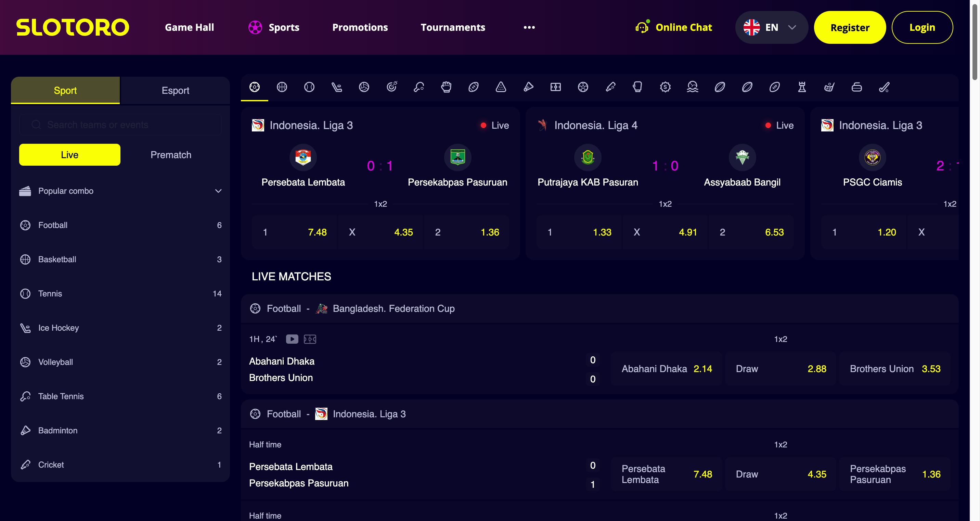The image size is (980, 521).
Task: Open Badminton in the sidebar list
Action: click(120, 430)
